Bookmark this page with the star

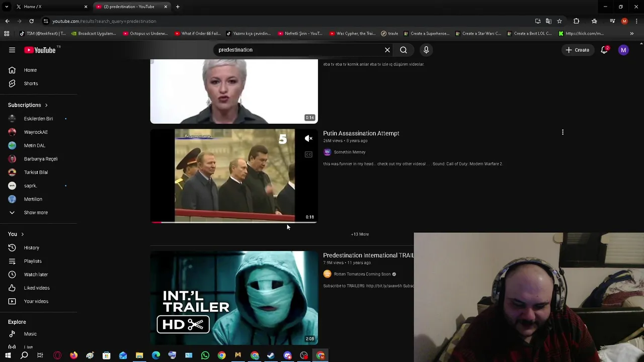coord(559,21)
